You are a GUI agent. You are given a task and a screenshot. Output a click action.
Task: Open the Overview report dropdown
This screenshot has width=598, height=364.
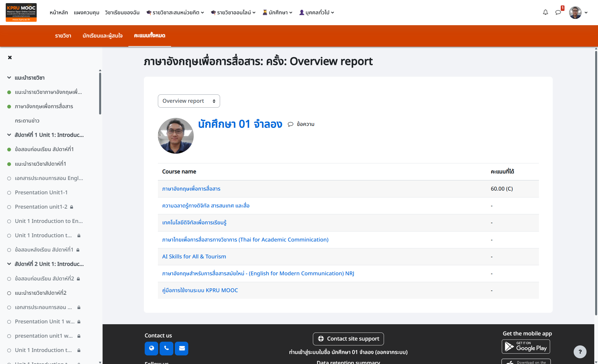(x=189, y=101)
